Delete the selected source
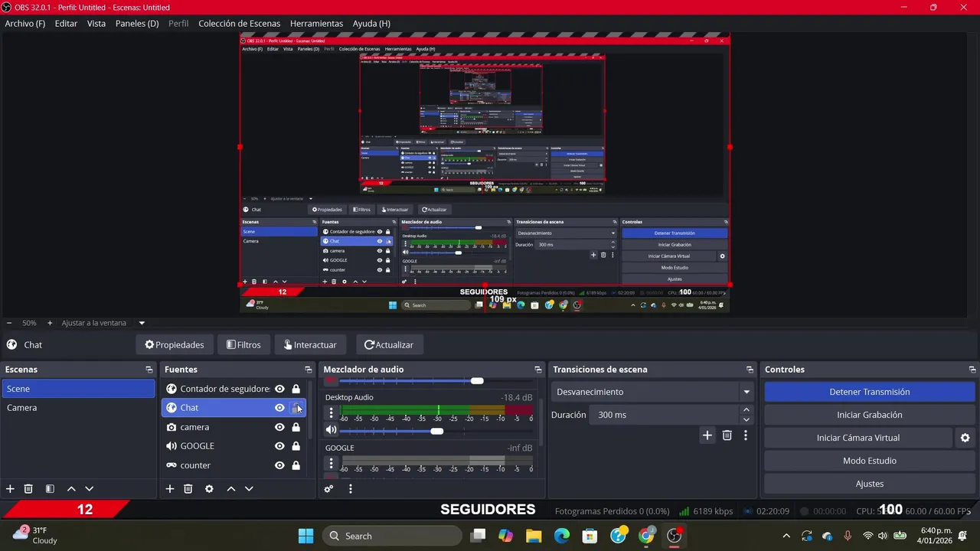The width and height of the screenshot is (980, 551). (188, 489)
